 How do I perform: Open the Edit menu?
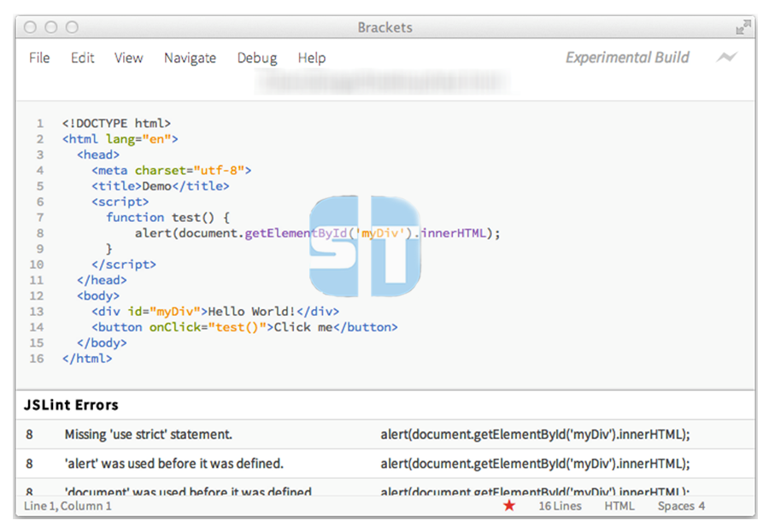pos(82,58)
